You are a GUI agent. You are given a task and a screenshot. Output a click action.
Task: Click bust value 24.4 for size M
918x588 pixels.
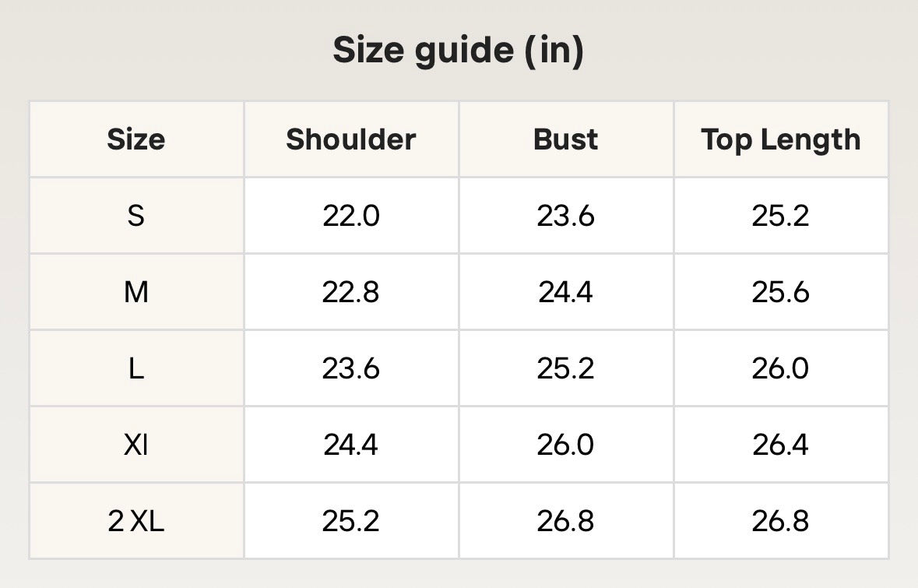(x=565, y=291)
